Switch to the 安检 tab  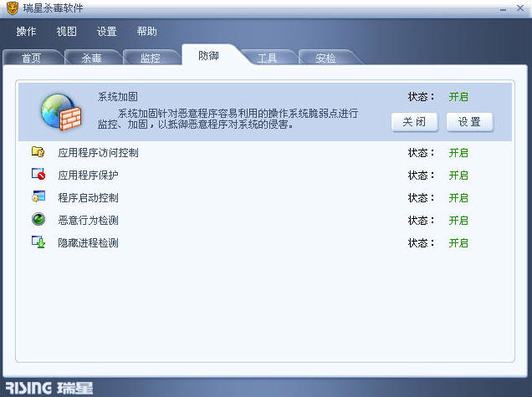pos(326,58)
